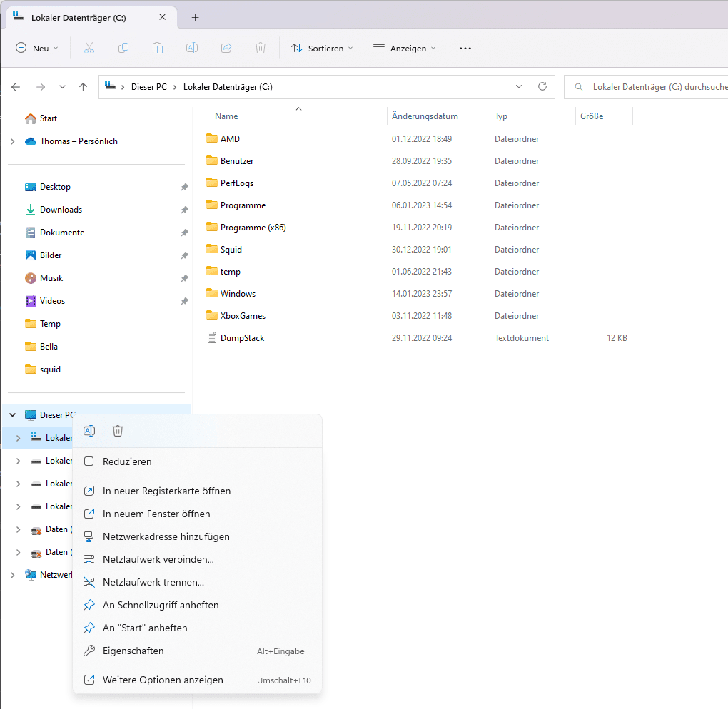728x709 pixels.
Task: Click the drive icon in the address bar
Action: click(110, 86)
